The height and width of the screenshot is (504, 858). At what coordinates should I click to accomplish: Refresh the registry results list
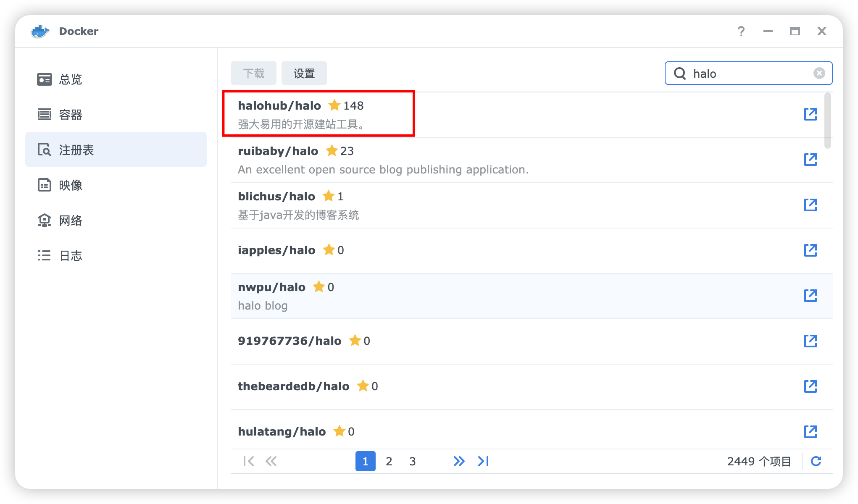tap(816, 461)
